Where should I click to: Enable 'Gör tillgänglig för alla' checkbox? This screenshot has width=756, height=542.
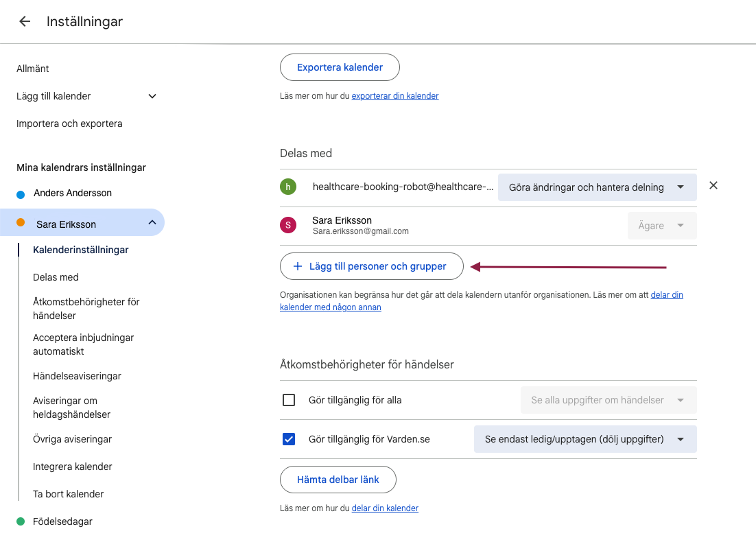(289, 400)
